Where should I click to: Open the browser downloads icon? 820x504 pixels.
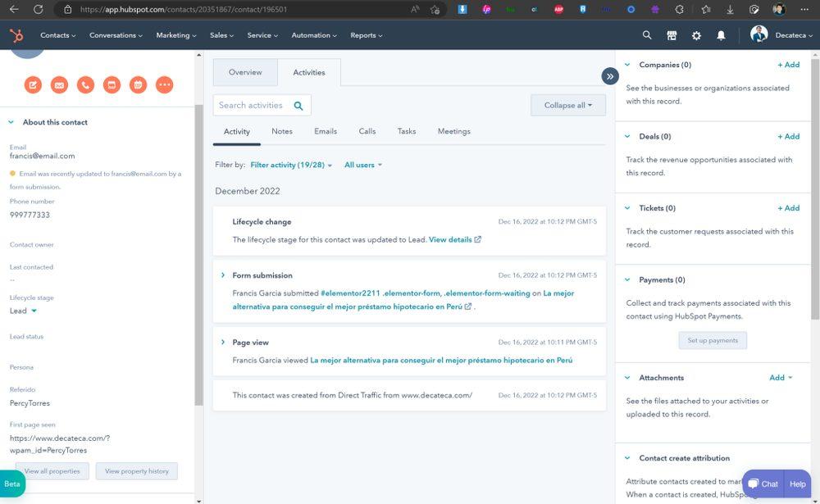(730, 9)
